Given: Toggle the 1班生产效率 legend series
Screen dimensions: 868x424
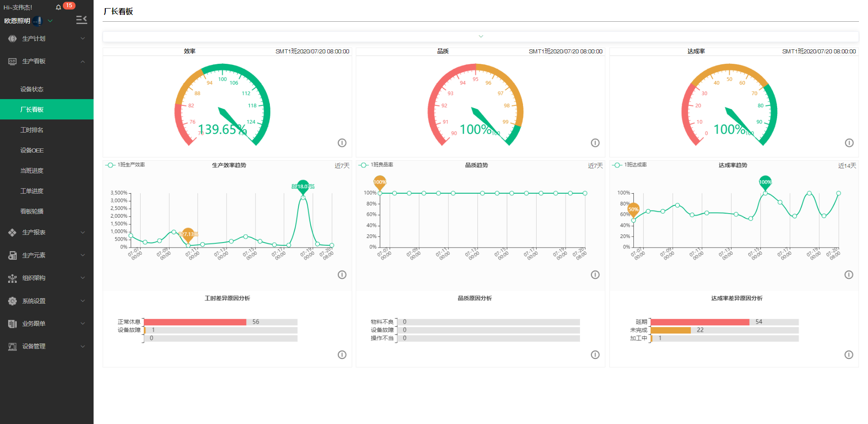Looking at the screenshot, I should pos(126,165).
